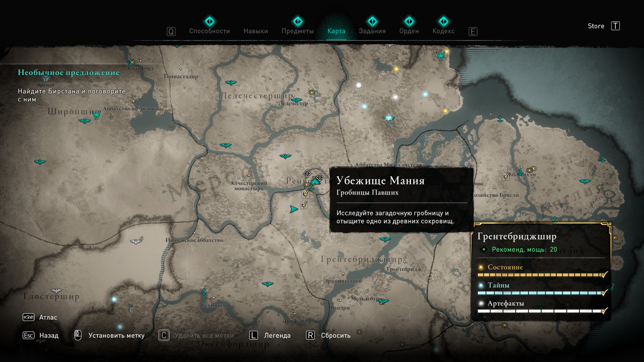This screenshot has height=362, width=644.
Task: Switch to the Задания tab
Action: [x=372, y=31]
